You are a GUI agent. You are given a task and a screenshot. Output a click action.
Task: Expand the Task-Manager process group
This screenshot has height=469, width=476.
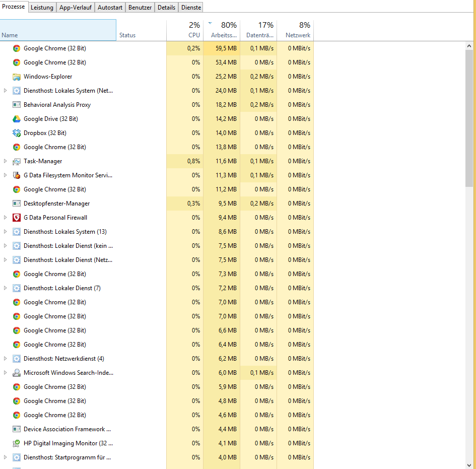(x=5, y=161)
